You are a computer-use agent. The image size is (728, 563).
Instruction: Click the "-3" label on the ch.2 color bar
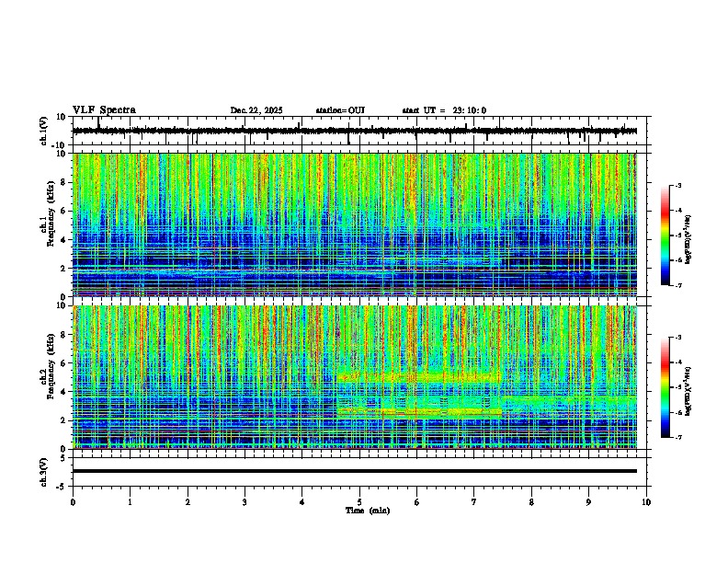[678, 338]
